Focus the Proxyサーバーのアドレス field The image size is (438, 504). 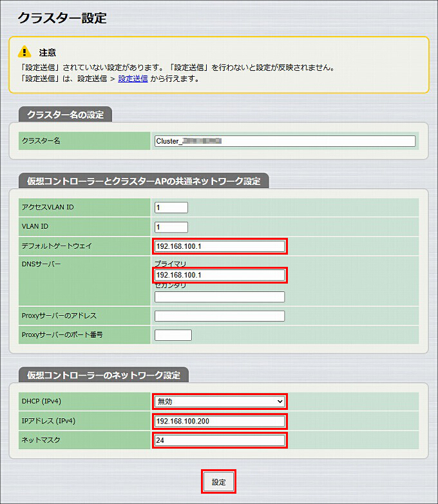tap(220, 316)
